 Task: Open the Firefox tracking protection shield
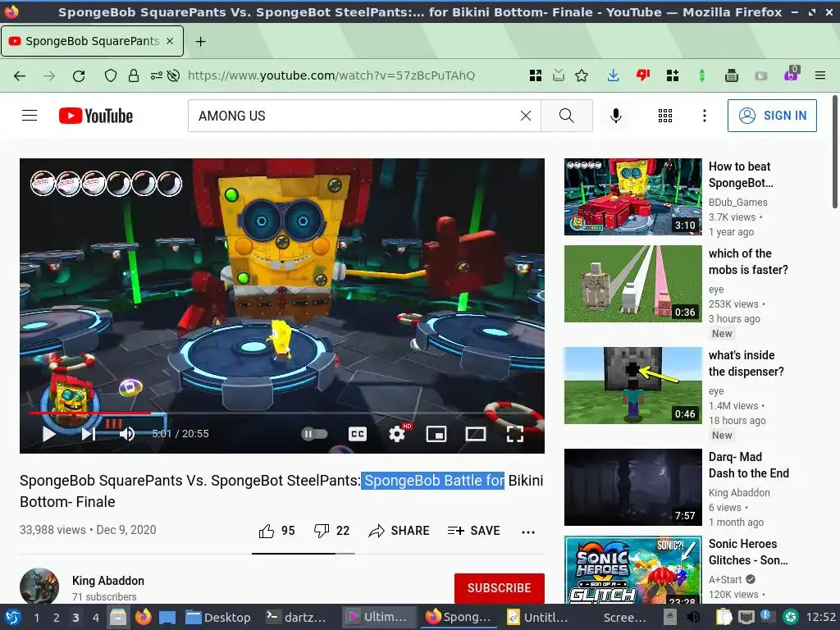click(111, 75)
